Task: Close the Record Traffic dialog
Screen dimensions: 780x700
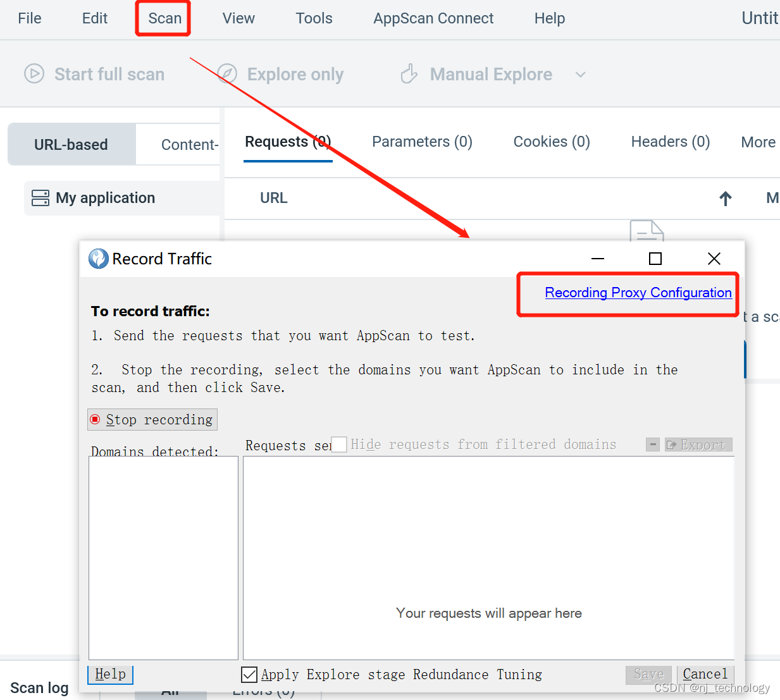Action: [714, 259]
